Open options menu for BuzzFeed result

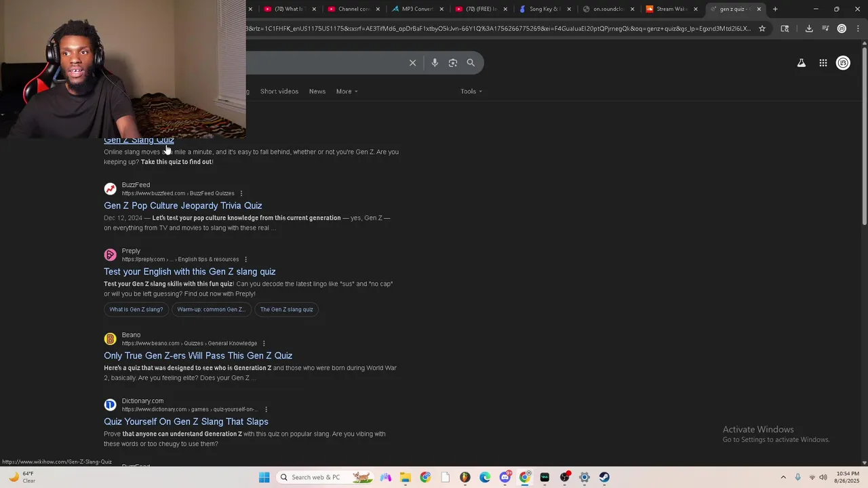point(241,193)
